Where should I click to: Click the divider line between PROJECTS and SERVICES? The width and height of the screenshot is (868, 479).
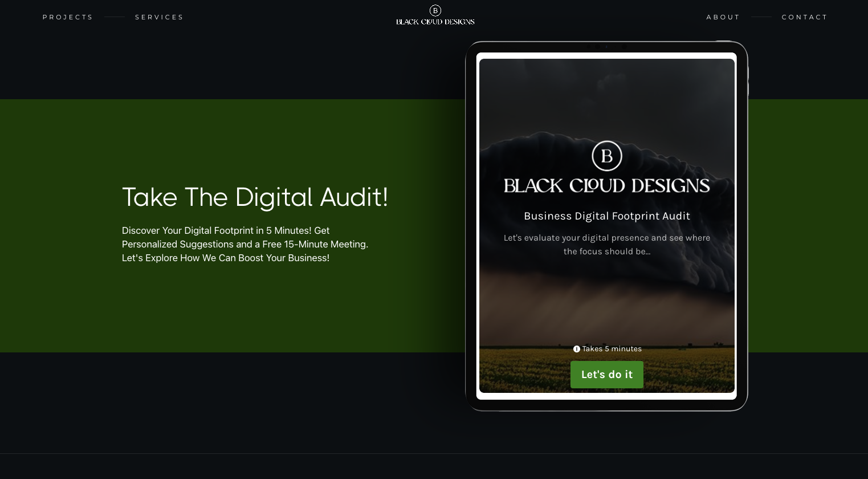[113, 17]
